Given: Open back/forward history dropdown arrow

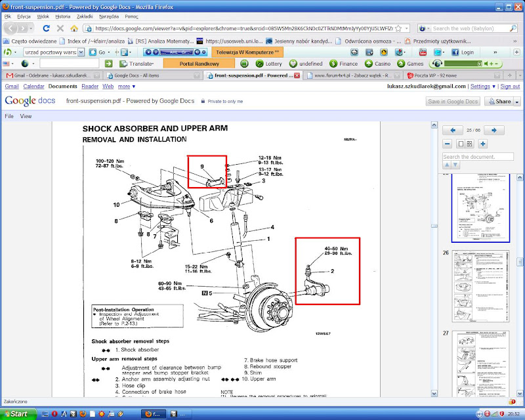Looking at the screenshot, I should [31, 28].
